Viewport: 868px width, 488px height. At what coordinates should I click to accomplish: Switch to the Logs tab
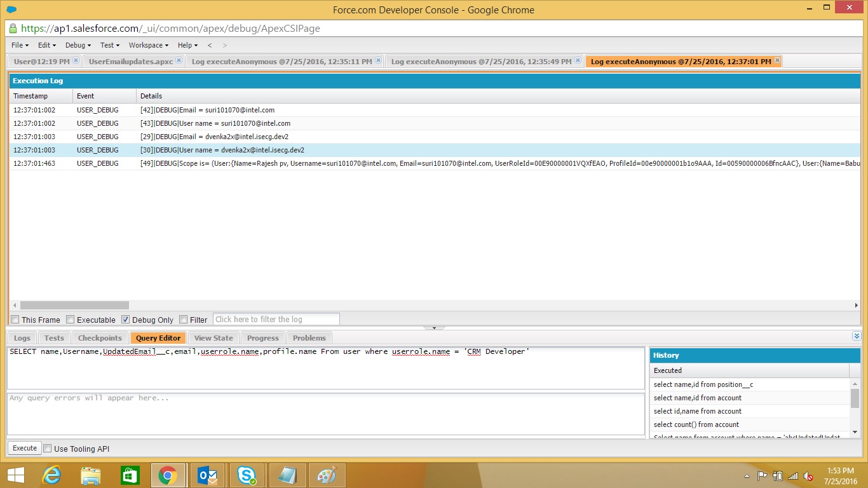(22, 338)
